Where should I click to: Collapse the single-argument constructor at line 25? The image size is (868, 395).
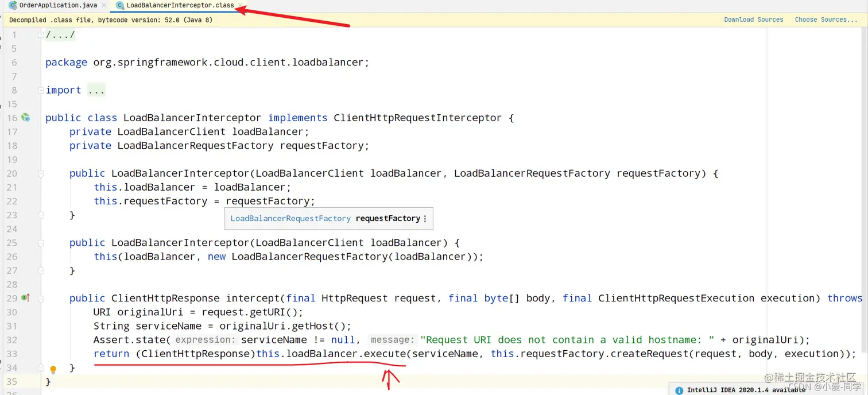[40, 243]
